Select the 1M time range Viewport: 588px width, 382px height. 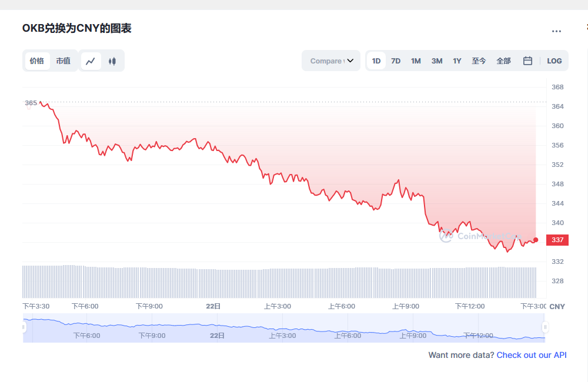416,61
